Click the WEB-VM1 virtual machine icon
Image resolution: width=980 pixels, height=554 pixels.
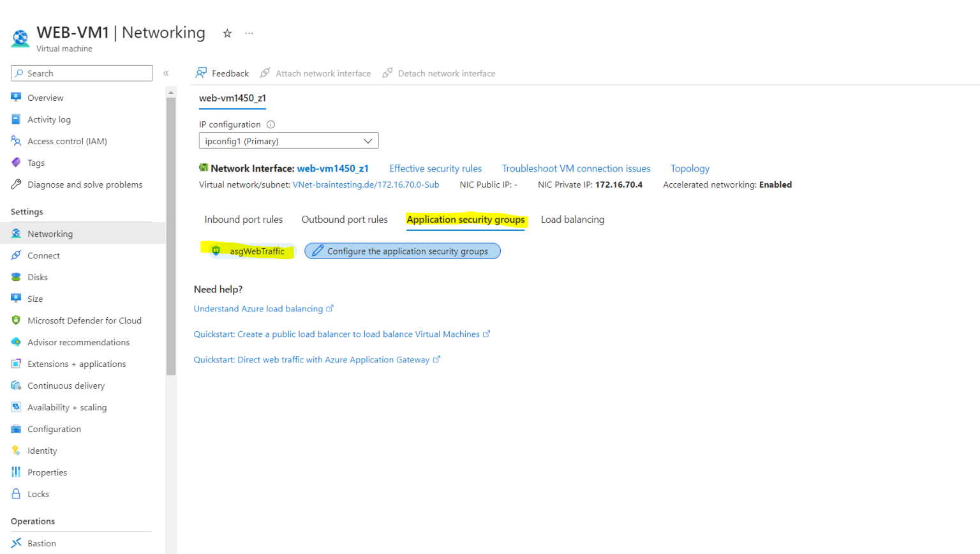tap(20, 39)
